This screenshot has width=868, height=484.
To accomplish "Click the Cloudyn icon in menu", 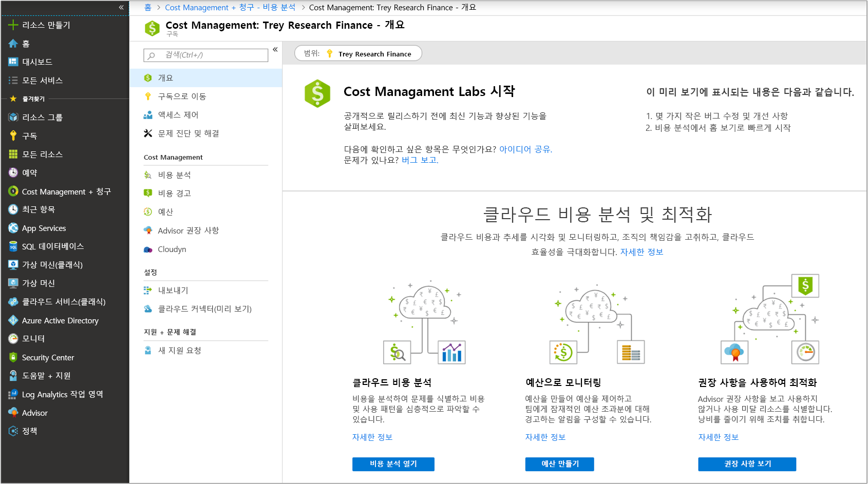I will pyautogui.click(x=148, y=249).
